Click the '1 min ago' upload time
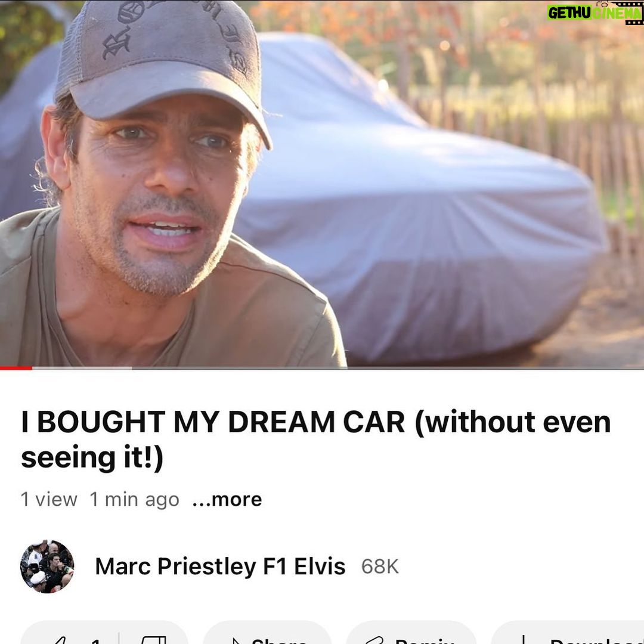 pyautogui.click(x=134, y=500)
